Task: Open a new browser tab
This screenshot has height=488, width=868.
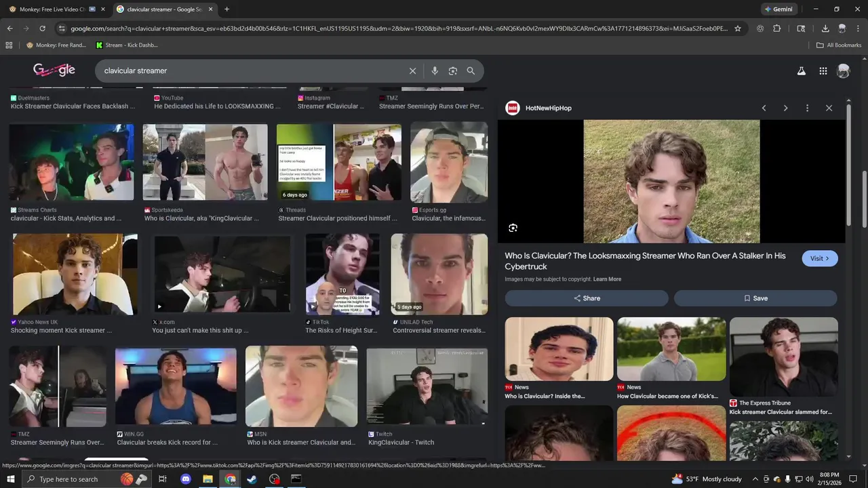Action: coord(226,9)
